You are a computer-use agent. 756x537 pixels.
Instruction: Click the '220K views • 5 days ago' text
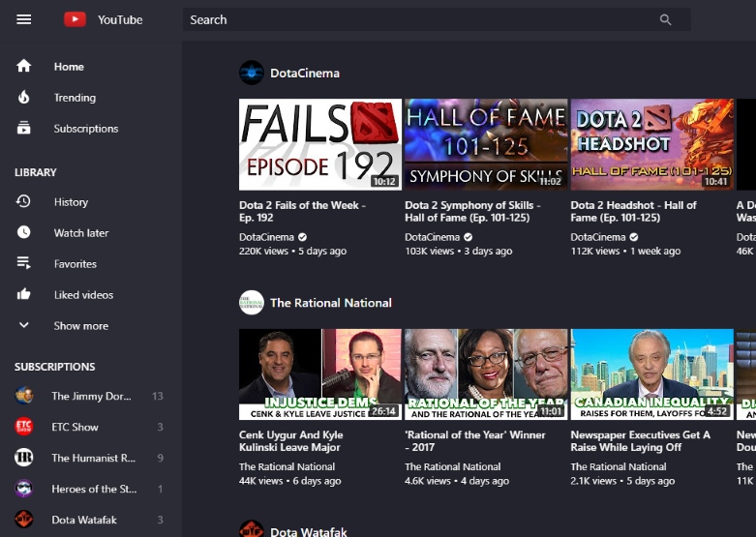[292, 251]
